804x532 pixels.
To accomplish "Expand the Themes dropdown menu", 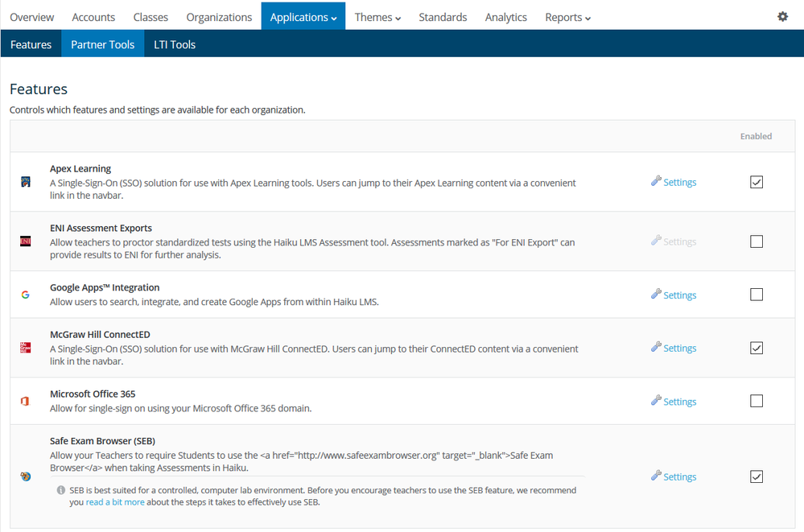I will [377, 17].
